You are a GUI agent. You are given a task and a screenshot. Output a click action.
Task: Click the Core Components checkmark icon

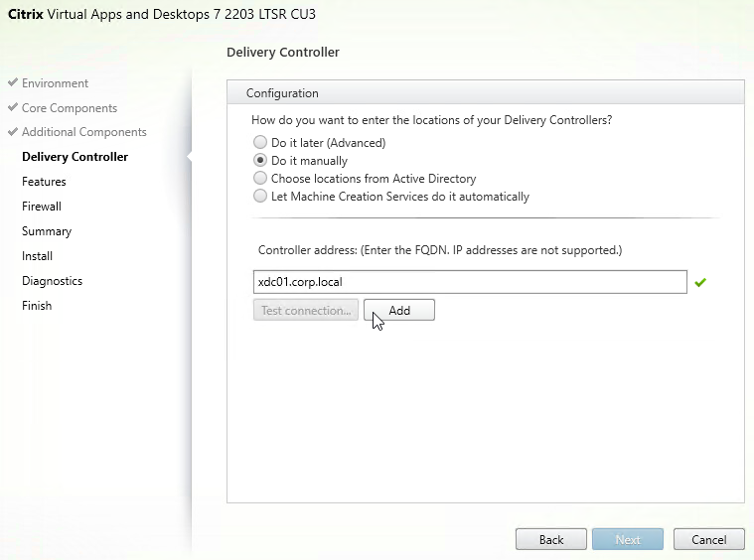point(13,107)
